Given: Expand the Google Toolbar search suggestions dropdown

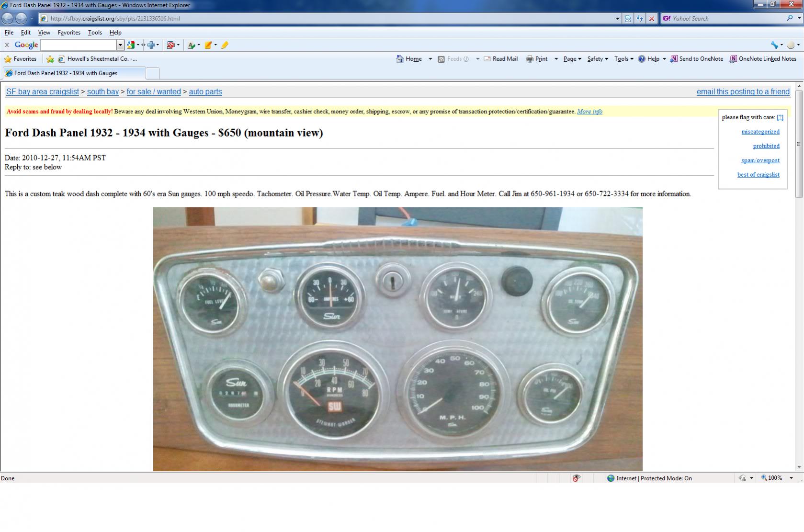Looking at the screenshot, I should pyautogui.click(x=120, y=45).
